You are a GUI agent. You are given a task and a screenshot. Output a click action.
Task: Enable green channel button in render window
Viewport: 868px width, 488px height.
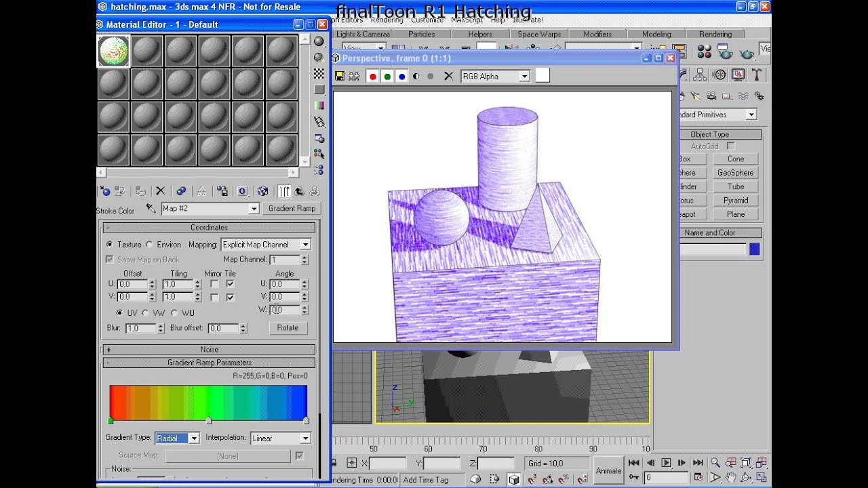[387, 77]
